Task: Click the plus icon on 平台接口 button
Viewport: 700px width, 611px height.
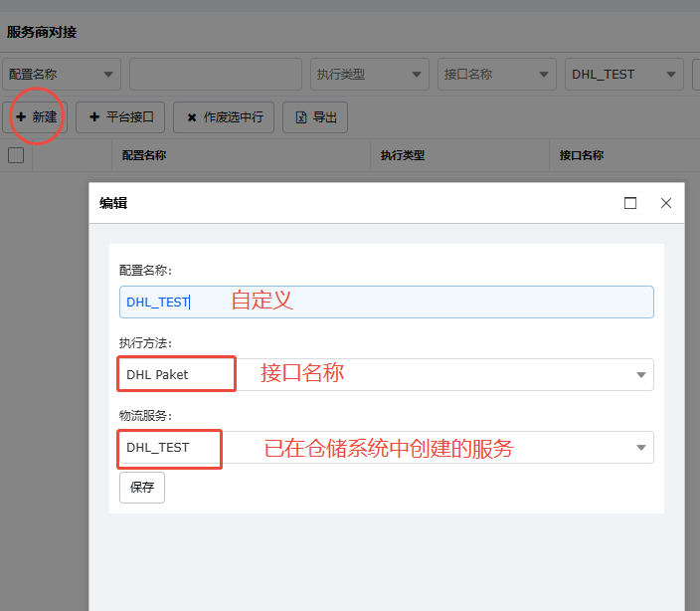Action: (94, 117)
